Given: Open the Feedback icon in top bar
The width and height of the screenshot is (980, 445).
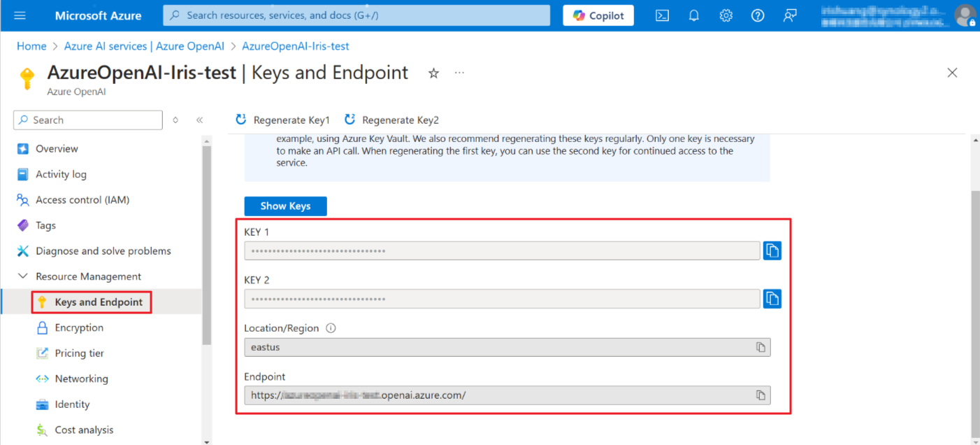Looking at the screenshot, I should [790, 15].
